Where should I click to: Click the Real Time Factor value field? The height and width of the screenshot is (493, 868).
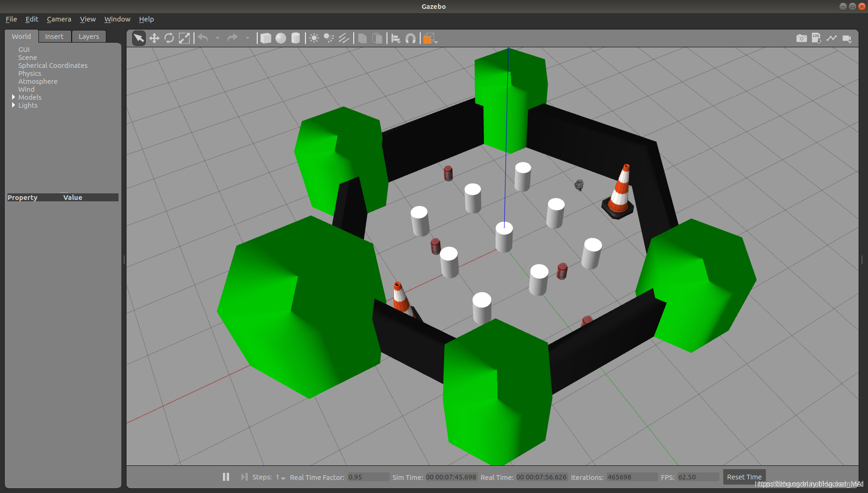368,477
